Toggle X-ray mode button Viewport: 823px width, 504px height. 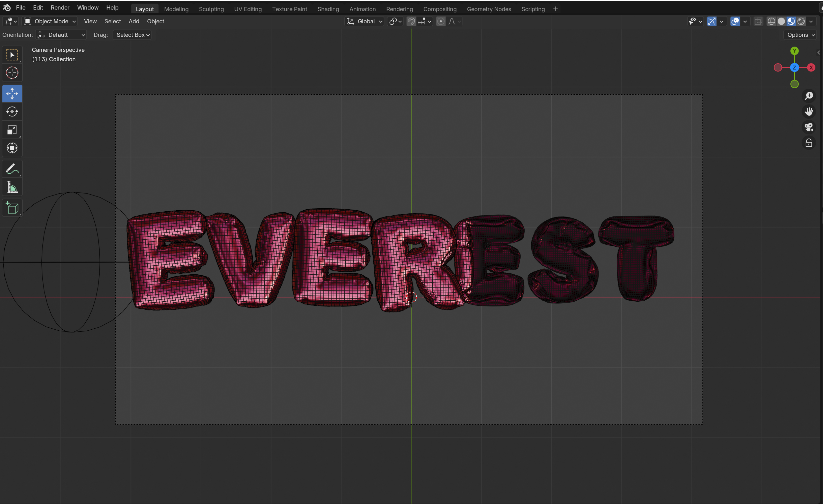tap(758, 21)
